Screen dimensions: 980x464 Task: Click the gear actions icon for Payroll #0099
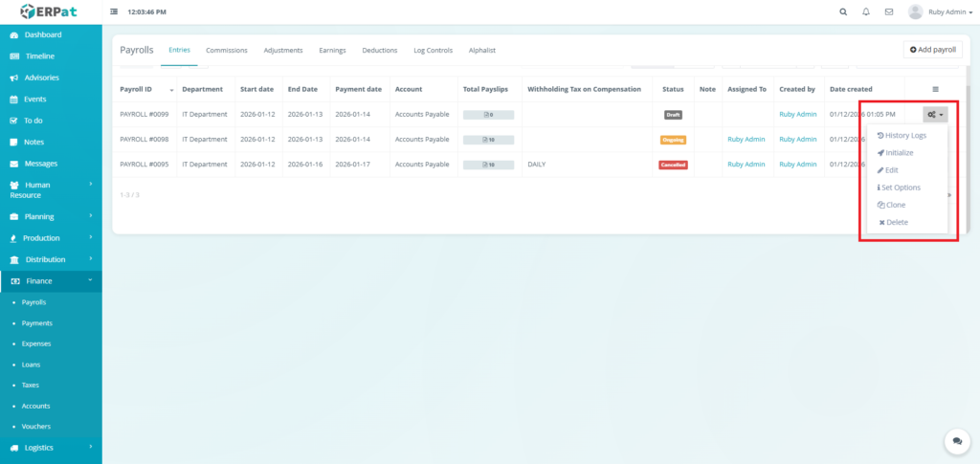pyautogui.click(x=935, y=115)
